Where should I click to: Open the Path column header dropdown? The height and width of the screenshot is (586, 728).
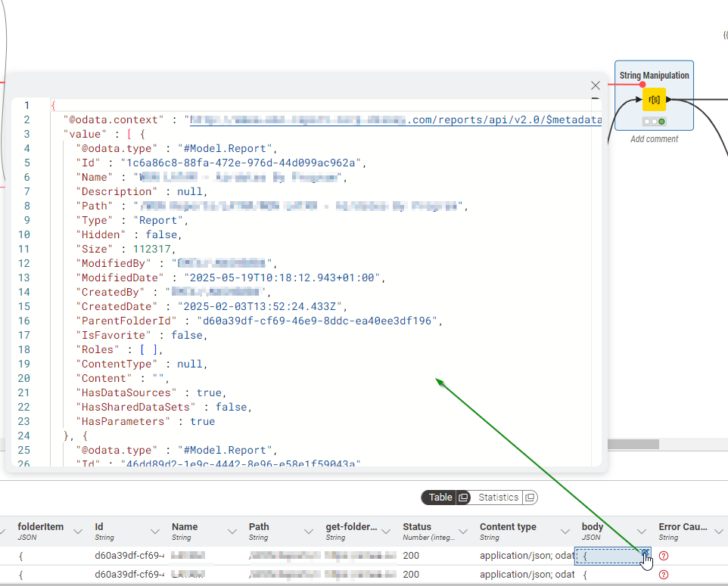coord(310,532)
